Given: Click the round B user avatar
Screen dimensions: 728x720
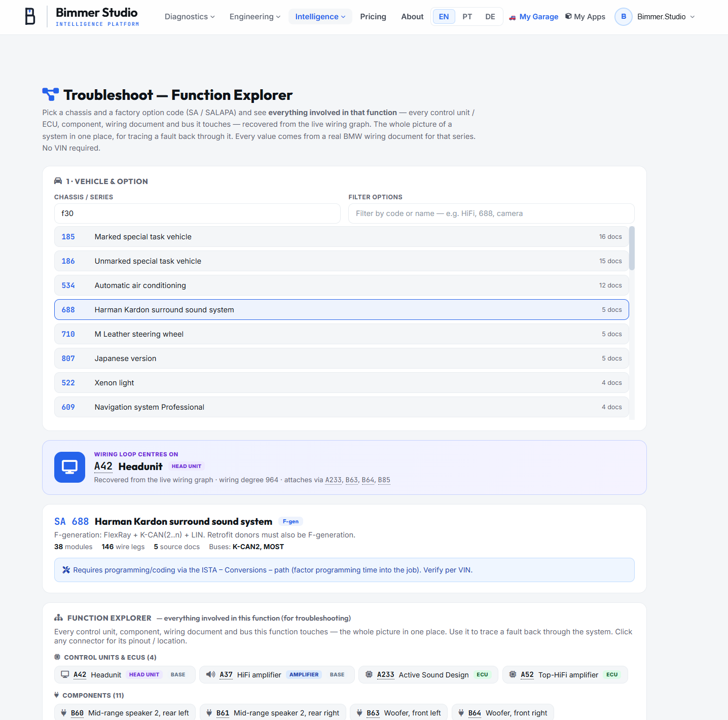Looking at the screenshot, I should (624, 17).
